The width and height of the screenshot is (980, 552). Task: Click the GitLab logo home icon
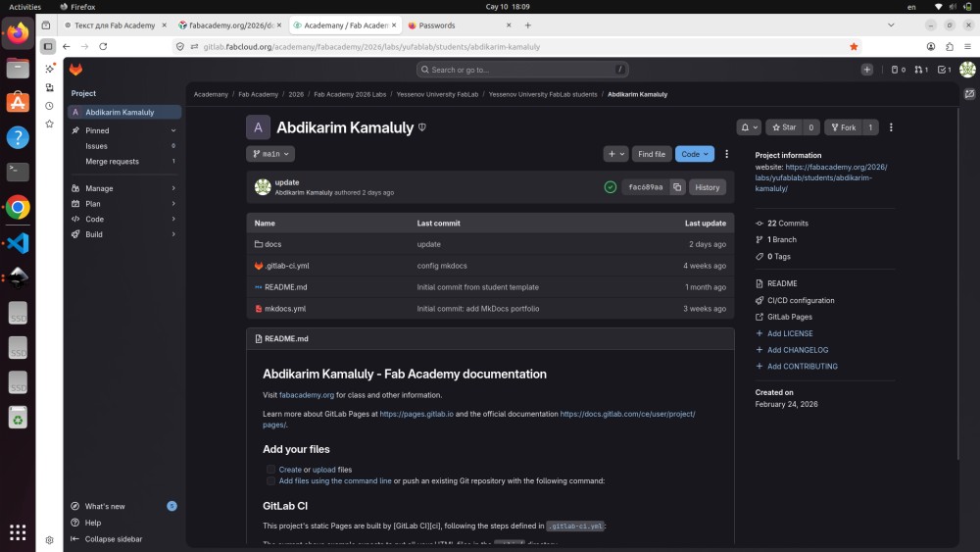click(75, 70)
